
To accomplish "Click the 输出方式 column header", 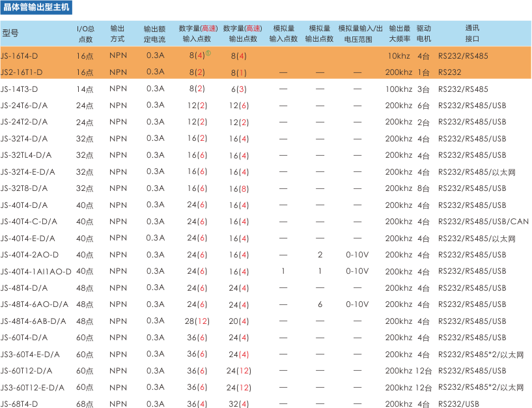I will point(117,34).
